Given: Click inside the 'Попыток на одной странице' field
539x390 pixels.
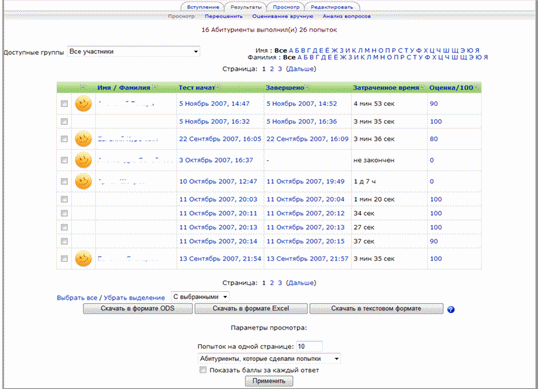Looking at the screenshot, I should point(309,346).
